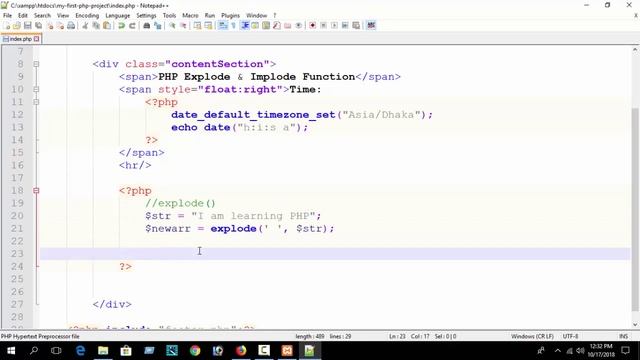Click Run Macro Multiple Times icon
Image resolution: width=640 pixels, height=360 pixels.
coord(345,26)
